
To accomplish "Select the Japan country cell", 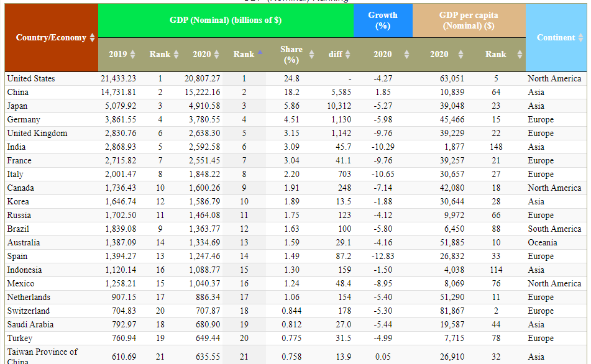I will click(x=51, y=106).
